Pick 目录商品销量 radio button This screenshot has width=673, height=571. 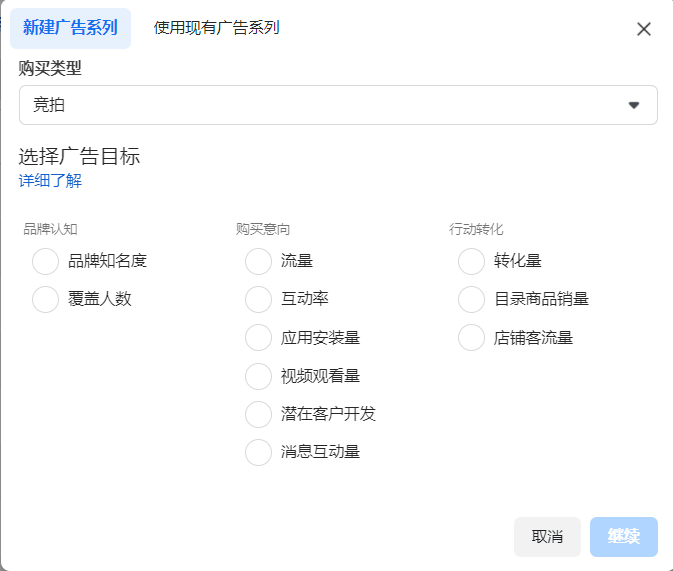tap(472, 299)
